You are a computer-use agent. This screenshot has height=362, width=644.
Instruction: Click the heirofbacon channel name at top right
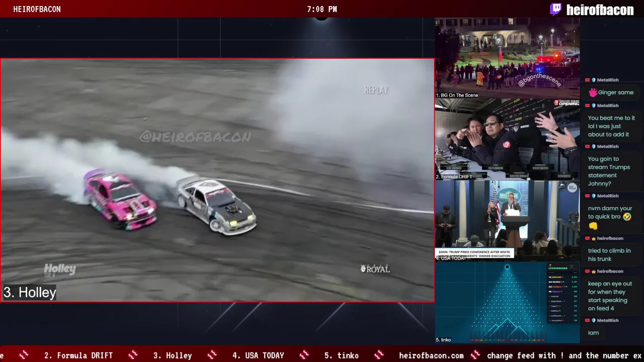click(x=600, y=10)
